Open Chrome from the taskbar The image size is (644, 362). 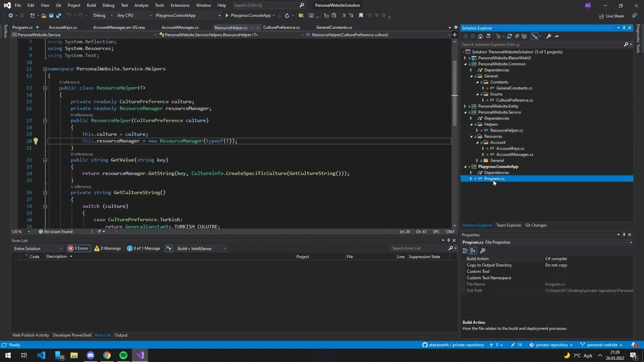[107, 355]
